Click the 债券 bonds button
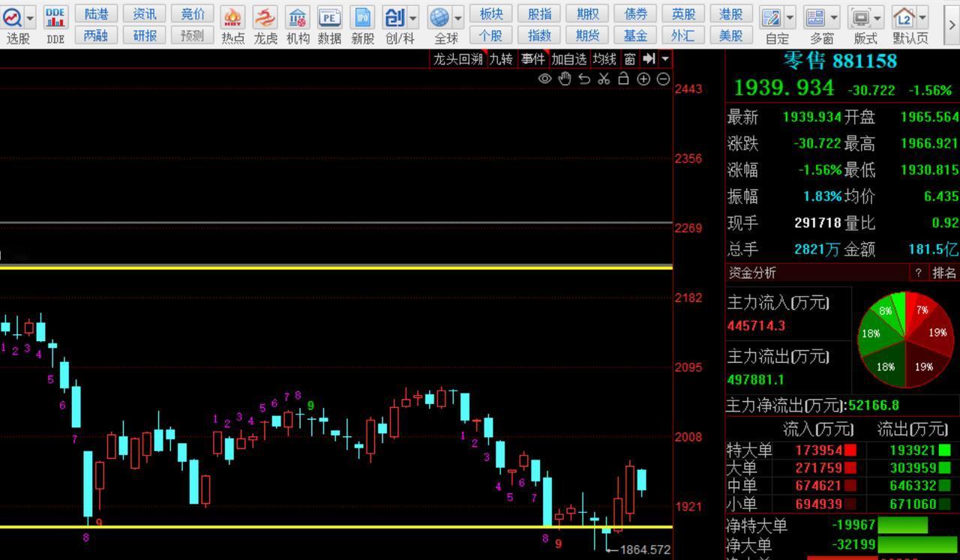 (635, 14)
